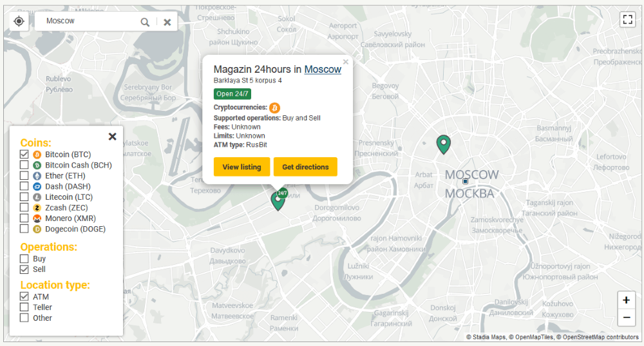Click the Limits: Unknown line
Viewport: 644px width, 346px height.
pos(239,136)
